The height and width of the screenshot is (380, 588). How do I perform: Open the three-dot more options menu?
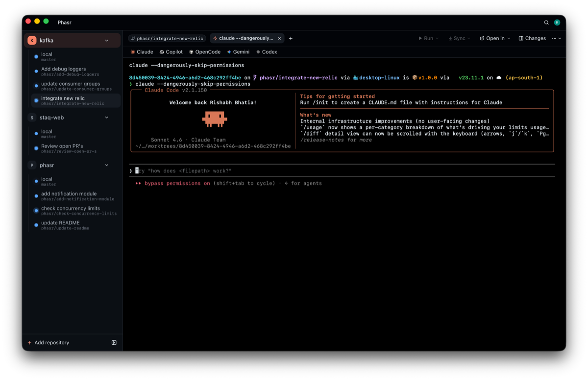click(x=554, y=38)
